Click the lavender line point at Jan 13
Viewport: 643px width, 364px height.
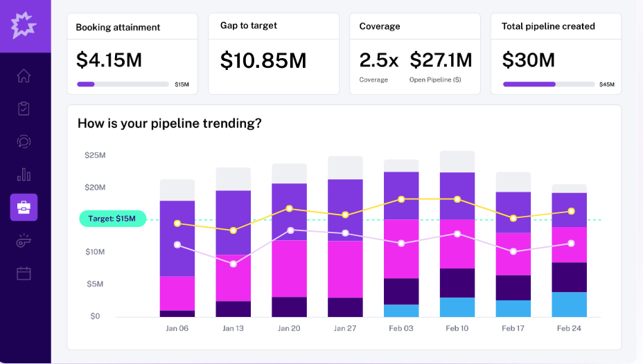[234, 264]
